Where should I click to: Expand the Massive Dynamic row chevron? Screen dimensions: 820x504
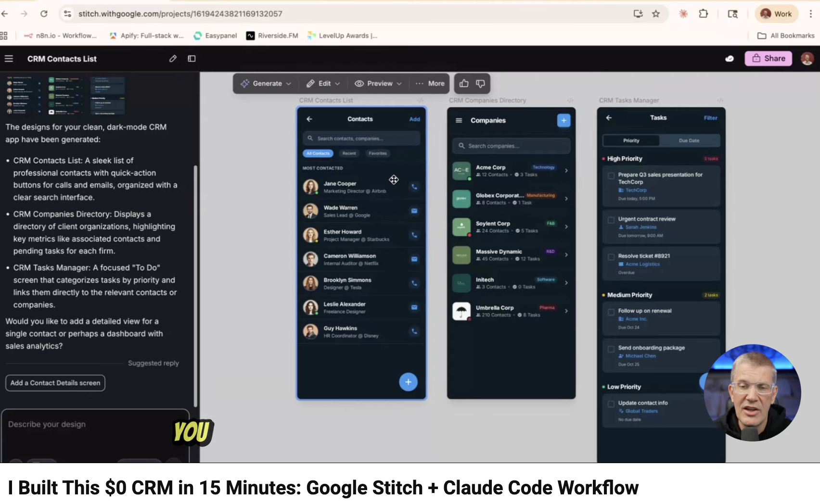coord(566,254)
